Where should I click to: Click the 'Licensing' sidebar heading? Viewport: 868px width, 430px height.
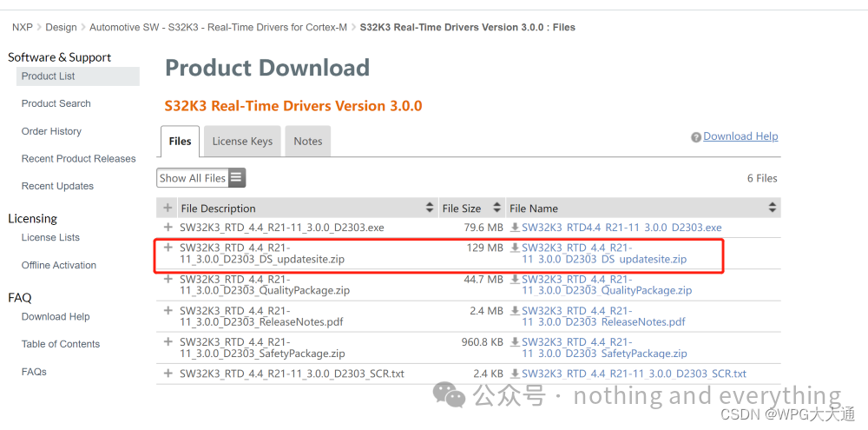tap(33, 219)
